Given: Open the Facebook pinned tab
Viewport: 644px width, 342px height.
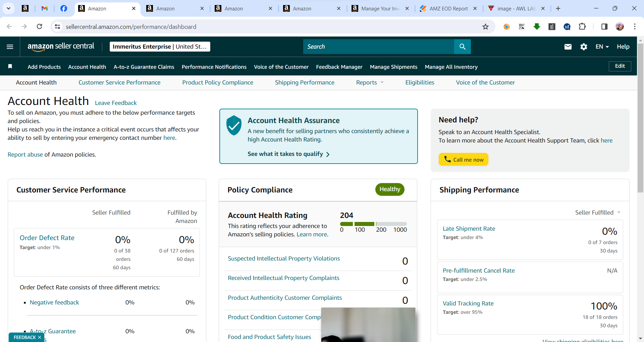Looking at the screenshot, I should click(63, 8).
